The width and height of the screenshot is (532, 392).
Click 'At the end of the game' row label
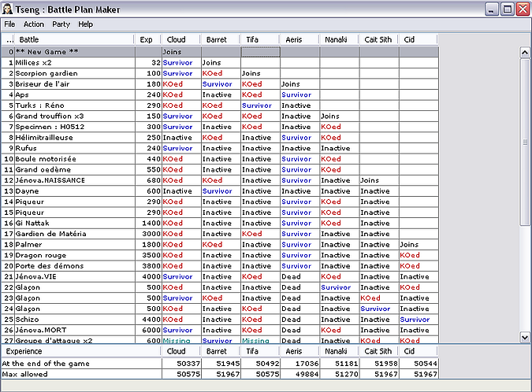(46, 364)
